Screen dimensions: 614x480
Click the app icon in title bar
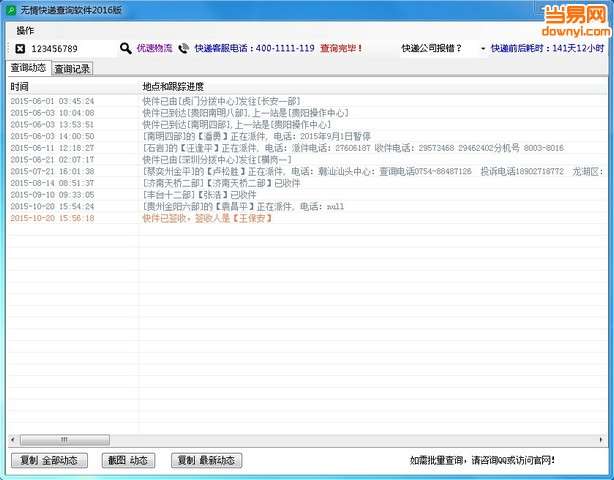(x=11, y=10)
